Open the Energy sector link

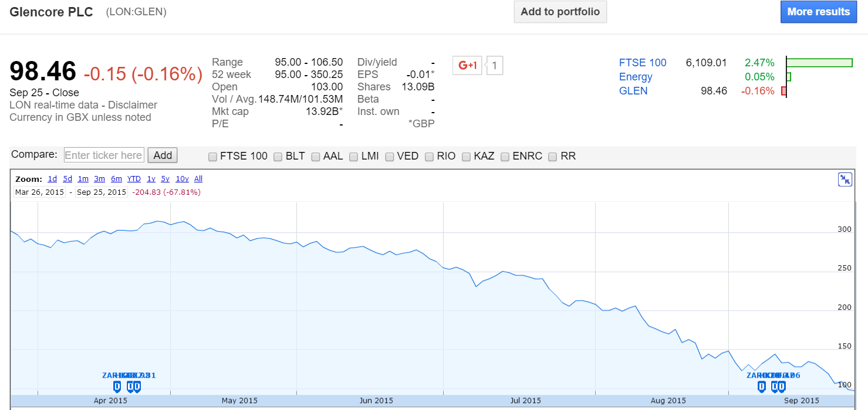pos(636,77)
